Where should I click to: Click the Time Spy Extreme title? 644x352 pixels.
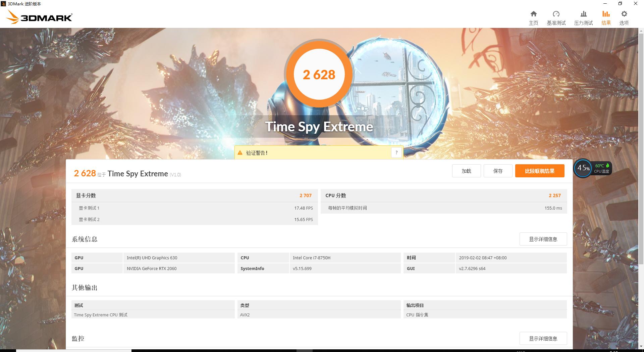click(319, 127)
